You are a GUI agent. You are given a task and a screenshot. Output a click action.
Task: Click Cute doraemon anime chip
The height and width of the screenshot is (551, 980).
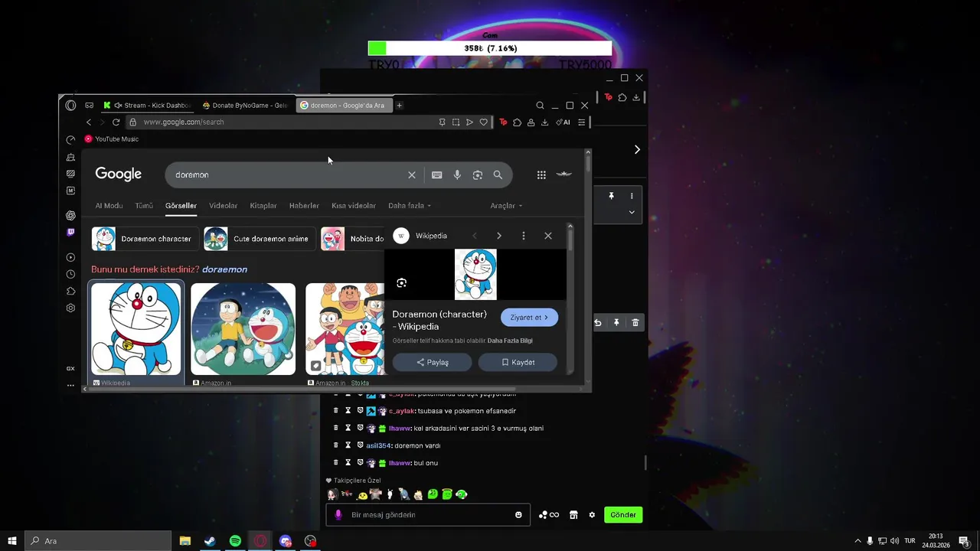260,239
